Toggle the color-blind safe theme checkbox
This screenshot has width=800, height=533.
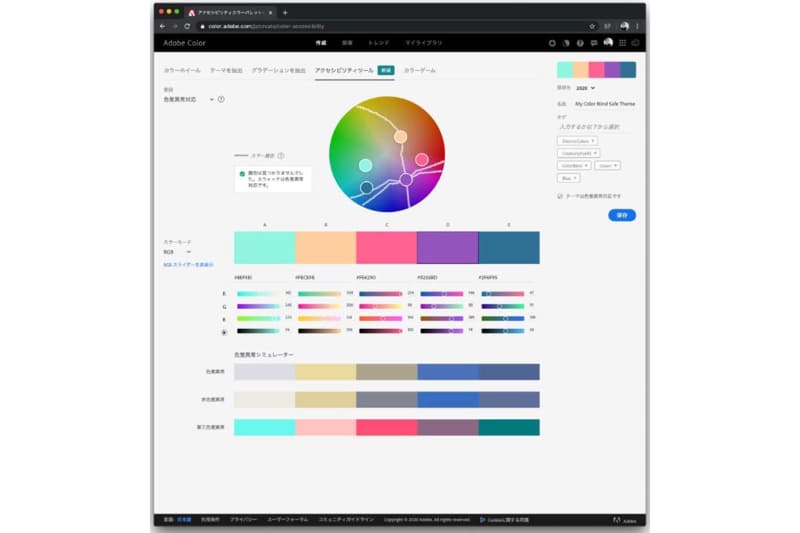point(560,196)
